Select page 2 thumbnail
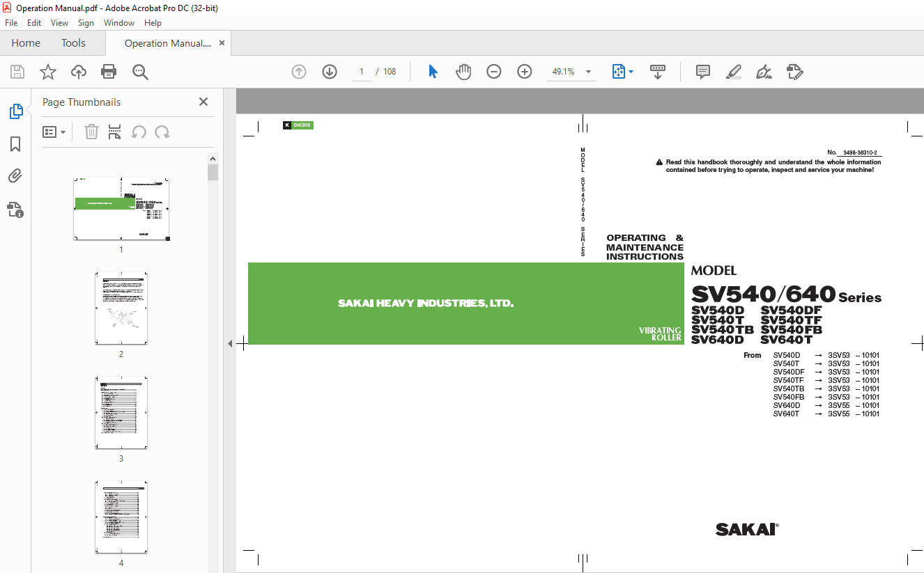Screen dimensions: 924x573 [x=121, y=308]
